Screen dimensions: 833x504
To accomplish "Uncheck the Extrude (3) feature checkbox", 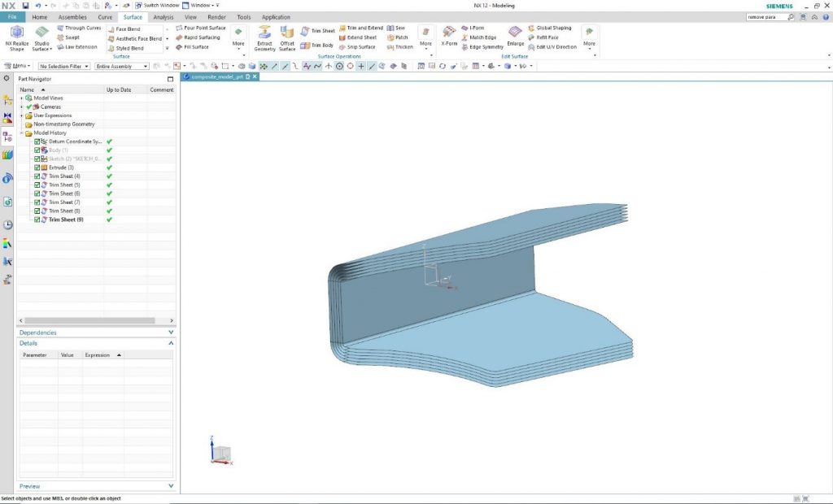I will (x=37, y=167).
